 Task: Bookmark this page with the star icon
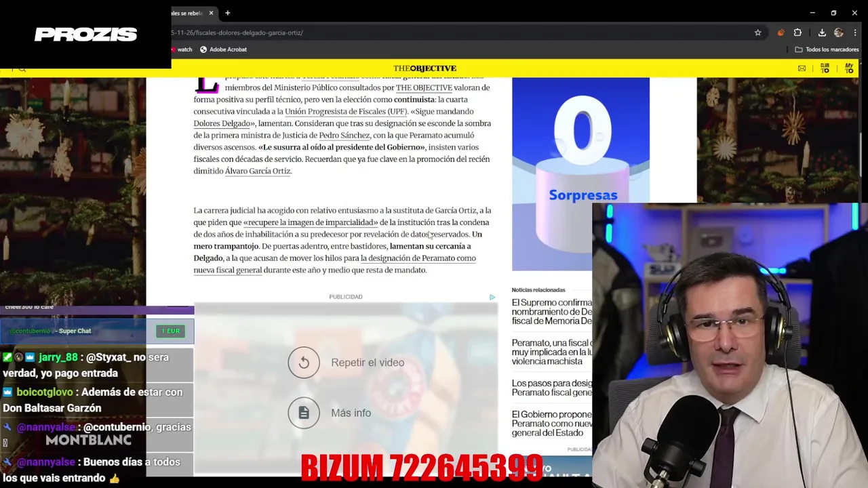point(757,33)
